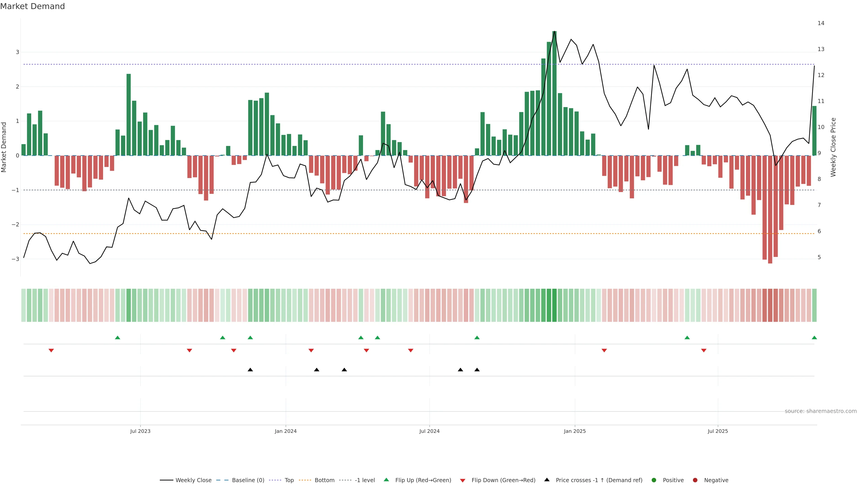This screenshot has width=868, height=488.
Task: Click the sharemaestro.com source text
Action: [x=821, y=411]
